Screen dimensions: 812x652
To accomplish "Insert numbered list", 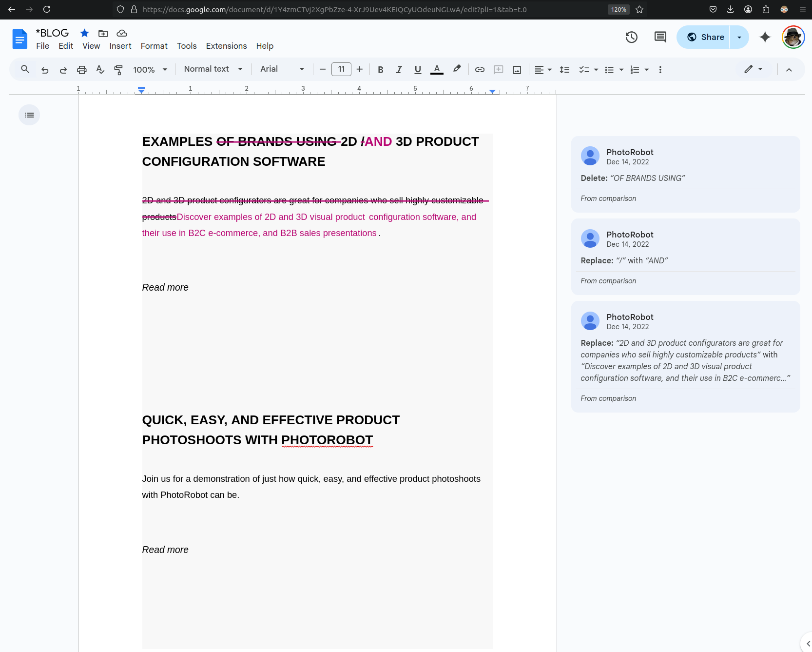I will pos(635,70).
